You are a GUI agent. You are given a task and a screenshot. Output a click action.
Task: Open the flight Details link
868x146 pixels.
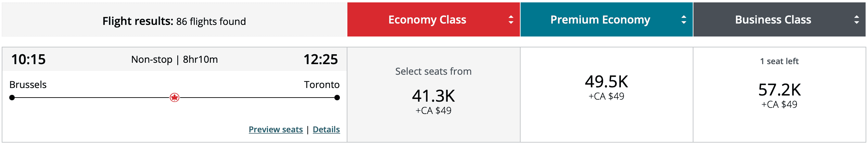326,130
